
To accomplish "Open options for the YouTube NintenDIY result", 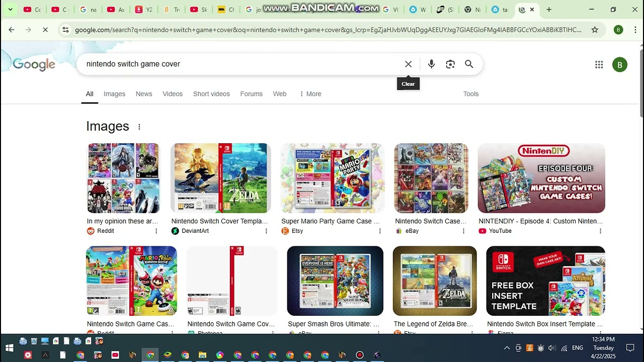I will [x=600, y=231].
